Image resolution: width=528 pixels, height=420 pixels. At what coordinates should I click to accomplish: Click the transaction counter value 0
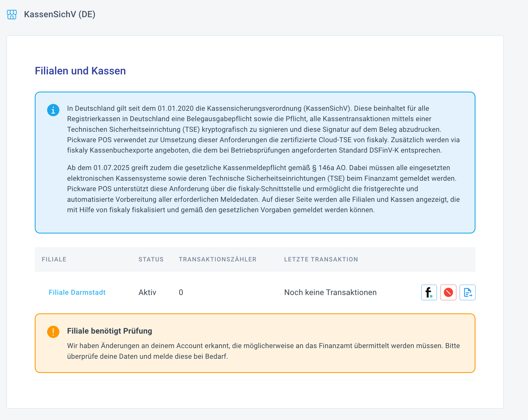click(181, 292)
